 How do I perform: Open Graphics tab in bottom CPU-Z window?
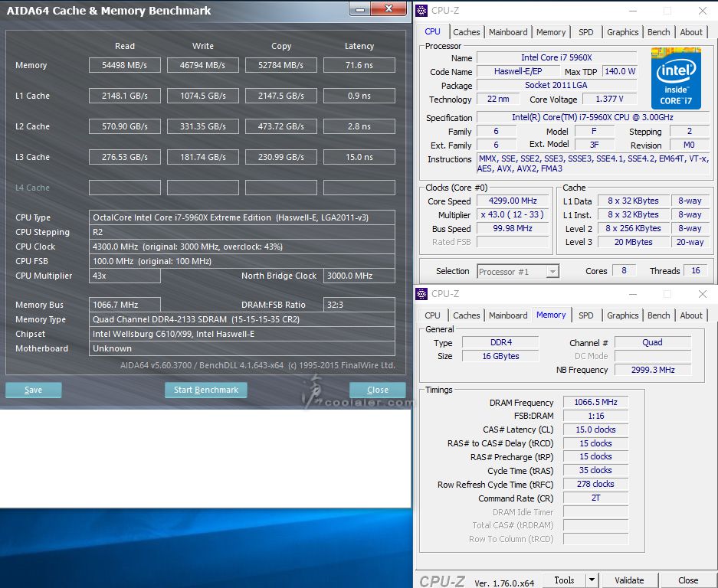click(x=622, y=315)
